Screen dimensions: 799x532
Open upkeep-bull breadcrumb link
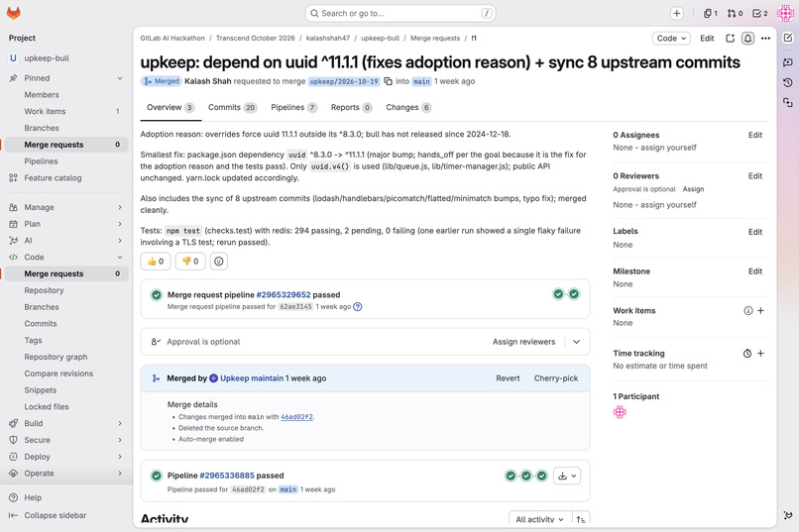380,39
